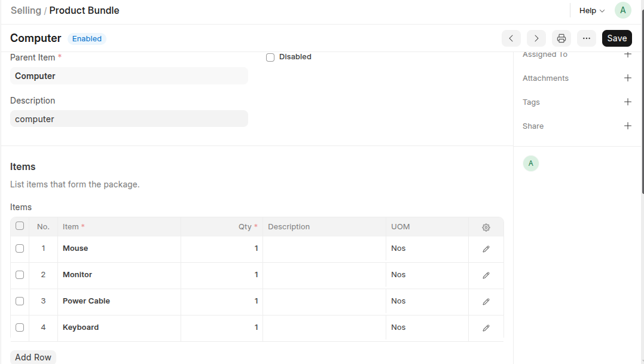Image resolution: width=644 pixels, height=364 pixels.
Task: Click Add Row button
Action: click(33, 357)
